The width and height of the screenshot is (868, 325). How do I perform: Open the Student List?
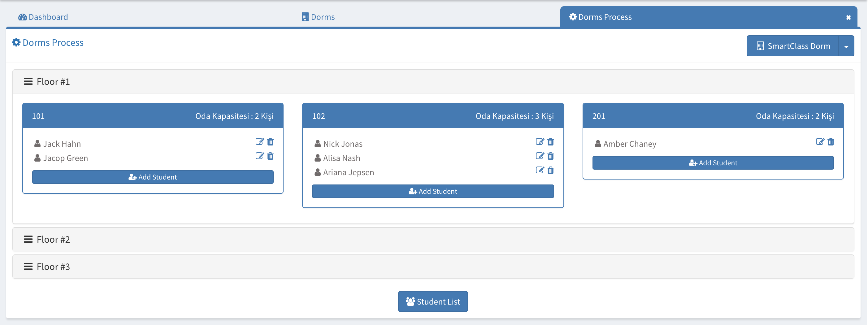433,302
